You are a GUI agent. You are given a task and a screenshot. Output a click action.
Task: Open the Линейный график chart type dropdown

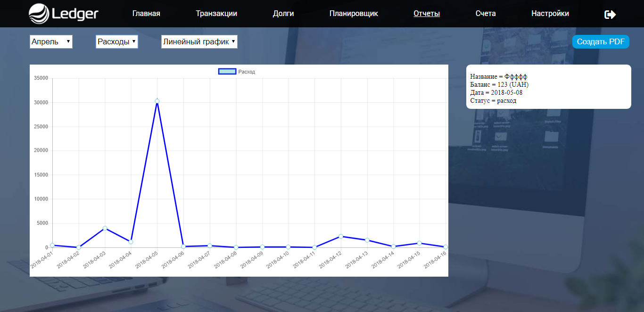(x=199, y=41)
